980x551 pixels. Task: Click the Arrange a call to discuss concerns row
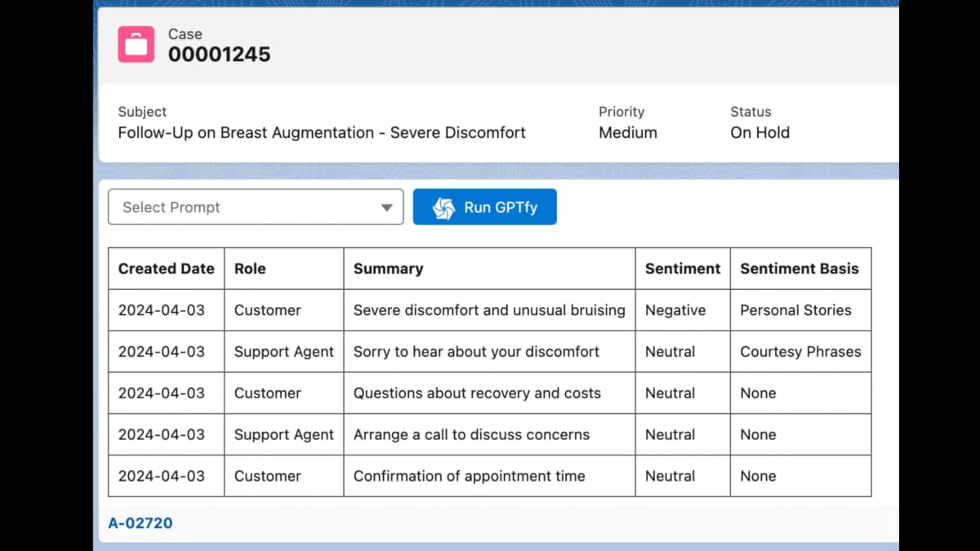tap(471, 435)
